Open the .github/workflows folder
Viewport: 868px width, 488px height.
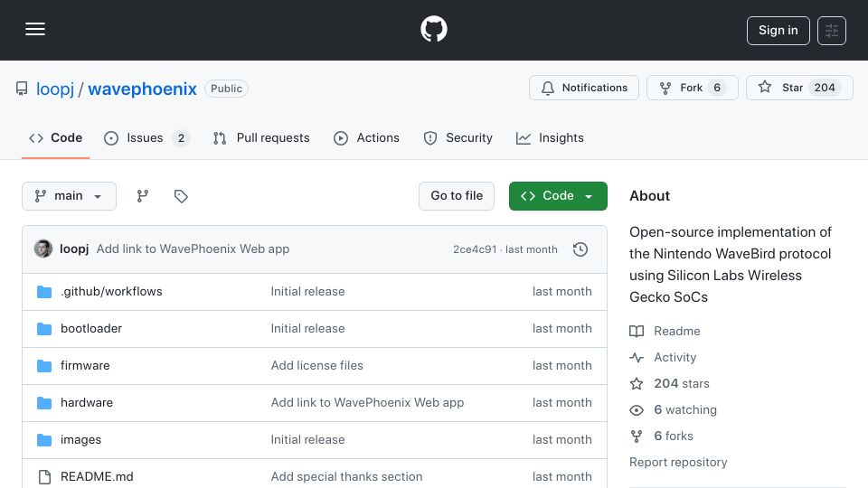(111, 292)
